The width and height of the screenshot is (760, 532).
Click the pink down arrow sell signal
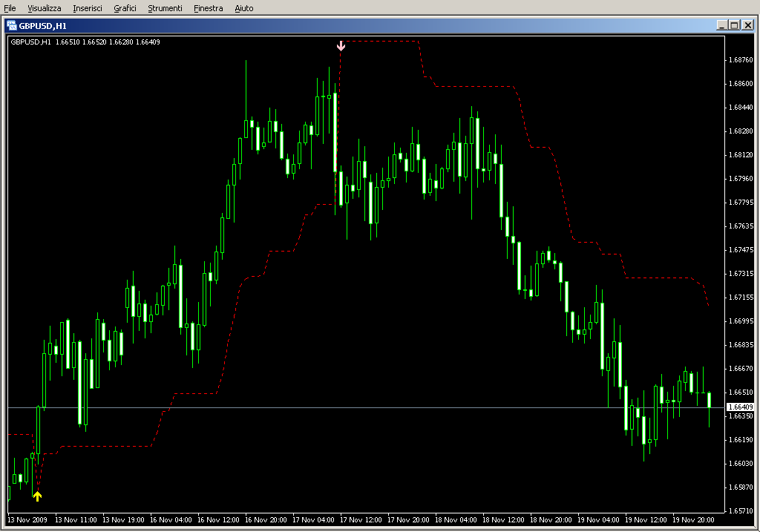coord(341,45)
